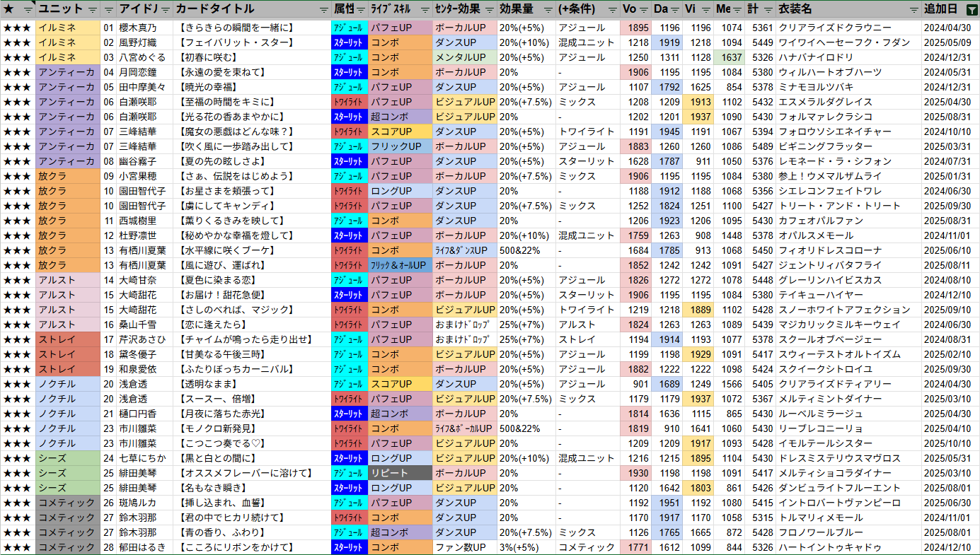
Task: Open the filter icon in ★ rarity column header
Action: [28, 10]
